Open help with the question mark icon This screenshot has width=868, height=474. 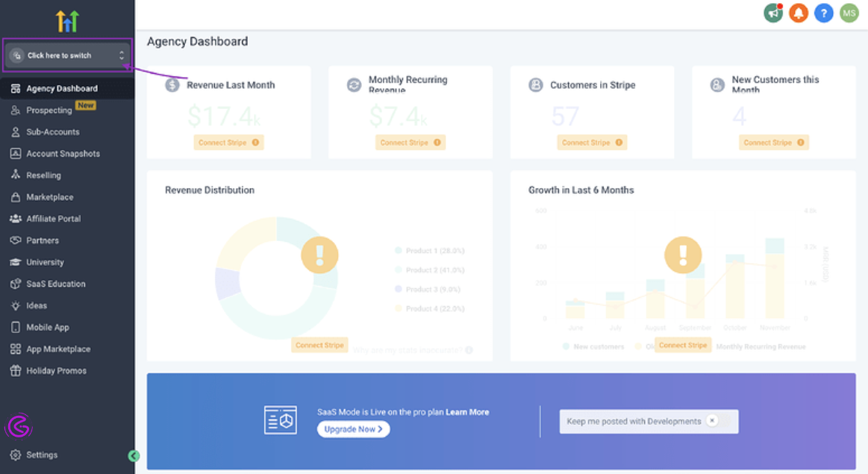click(823, 13)
